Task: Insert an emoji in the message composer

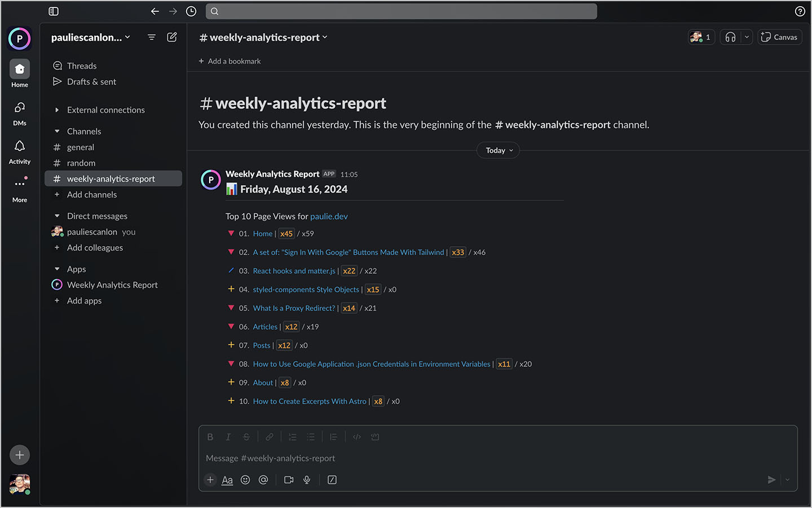Action: tap(245, 479)
